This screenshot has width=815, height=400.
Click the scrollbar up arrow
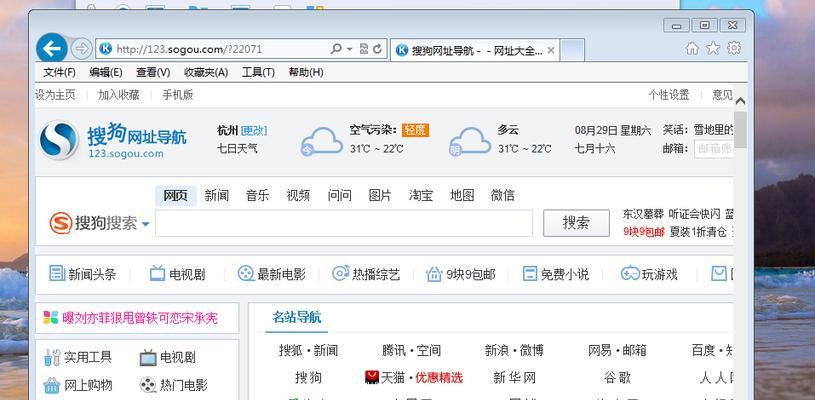pyautogui.click(x=740, y=101)
